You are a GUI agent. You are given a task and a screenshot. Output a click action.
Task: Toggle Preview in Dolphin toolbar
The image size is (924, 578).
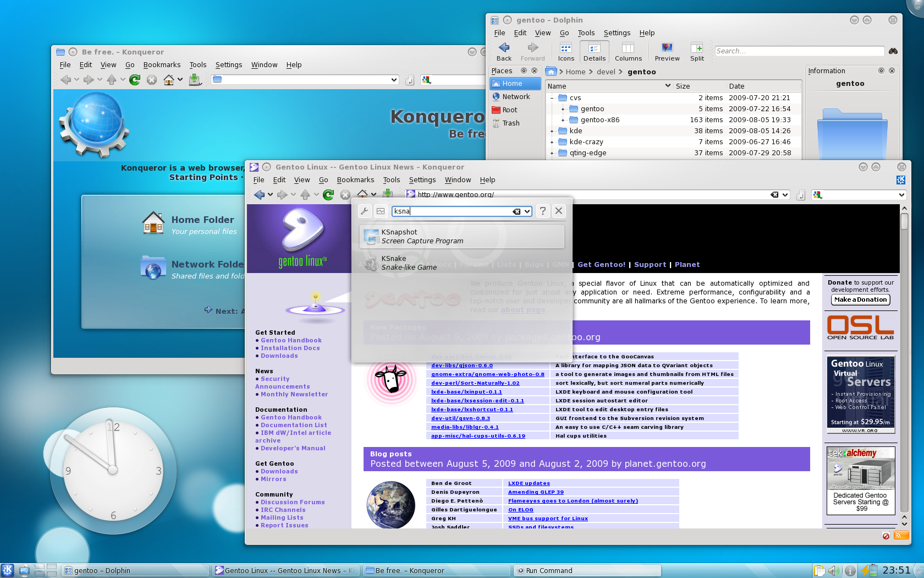click(x=667, y=52)
